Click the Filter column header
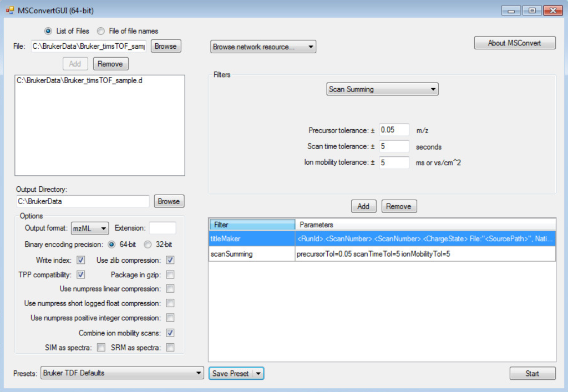Screen dimensions: 568x392 (252, 225)
